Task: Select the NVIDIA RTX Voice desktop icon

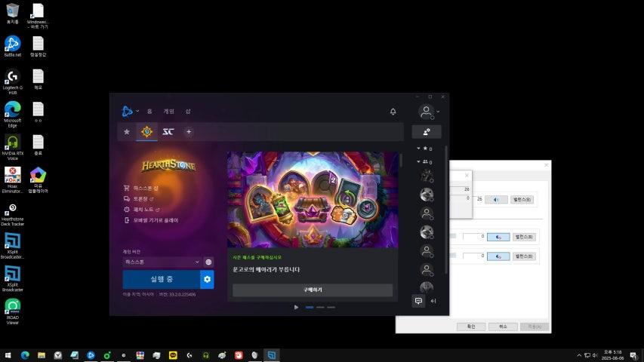Action: (13, 147)
